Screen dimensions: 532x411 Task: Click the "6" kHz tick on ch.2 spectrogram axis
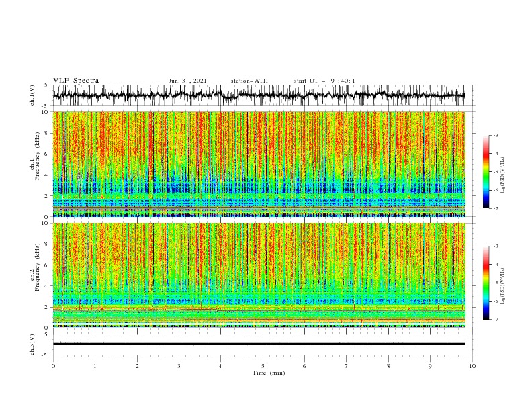click(47, 265)
